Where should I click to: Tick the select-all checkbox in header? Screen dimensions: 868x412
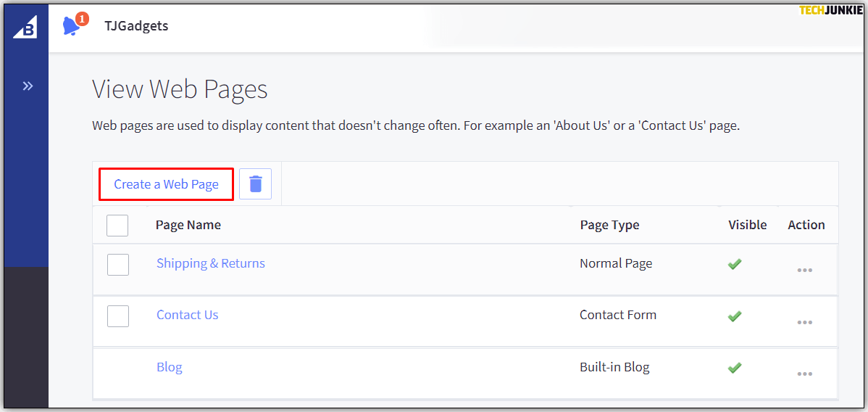pyautogui.click(x=117, y=226)
